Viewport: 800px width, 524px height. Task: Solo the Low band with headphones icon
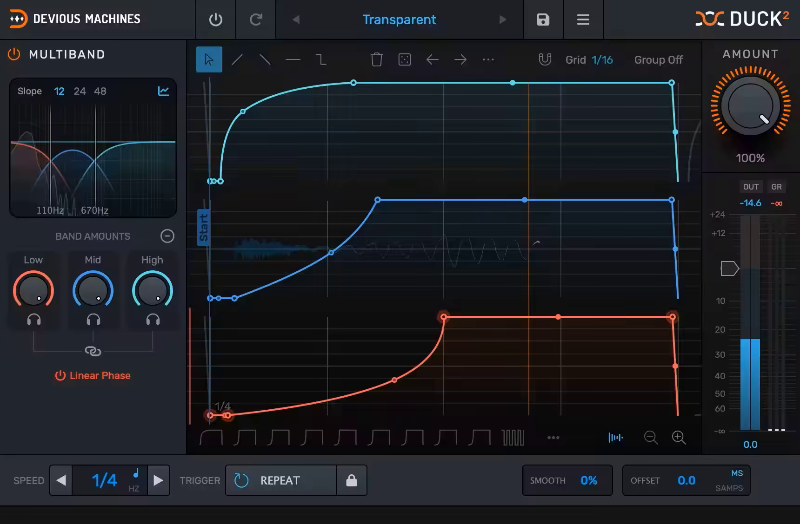tap(34, 320)
